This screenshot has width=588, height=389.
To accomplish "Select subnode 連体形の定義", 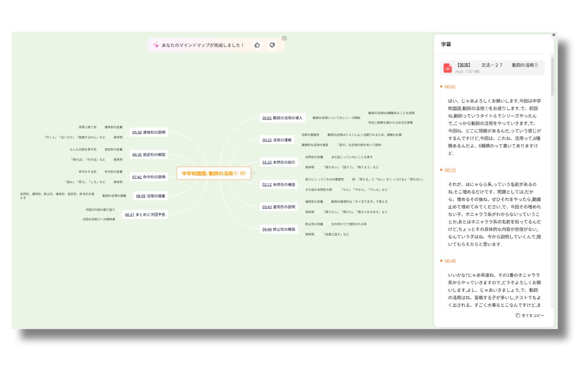I will (x=113, y=127).
